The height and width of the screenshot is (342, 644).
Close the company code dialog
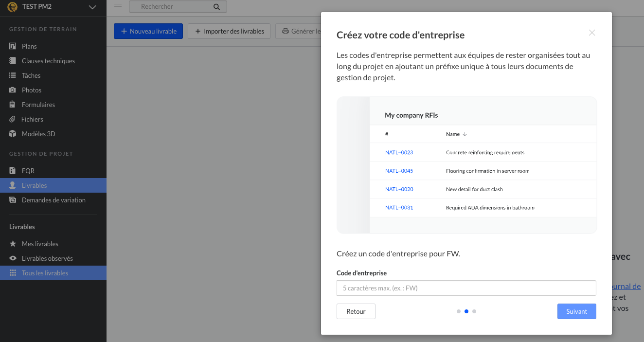coord(592,33)
